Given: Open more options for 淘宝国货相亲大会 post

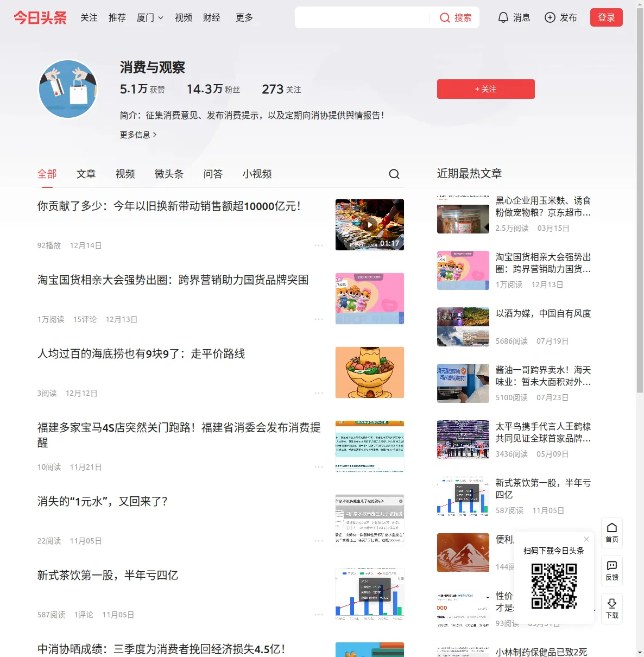Looking at the screenshot, I should coord(319,319).
